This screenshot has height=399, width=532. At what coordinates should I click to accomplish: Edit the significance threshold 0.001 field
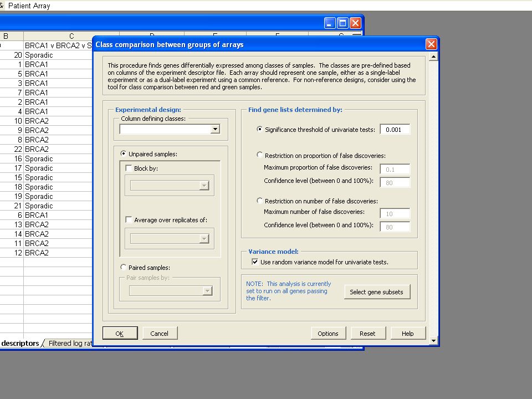click(395, 130)
